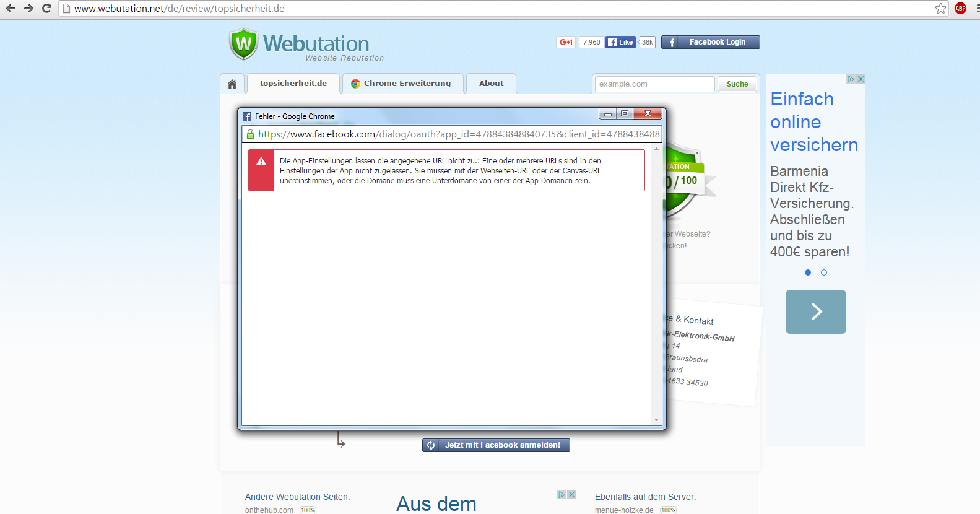Open the Adblock Plus extension icon

[x=960, y=8]
